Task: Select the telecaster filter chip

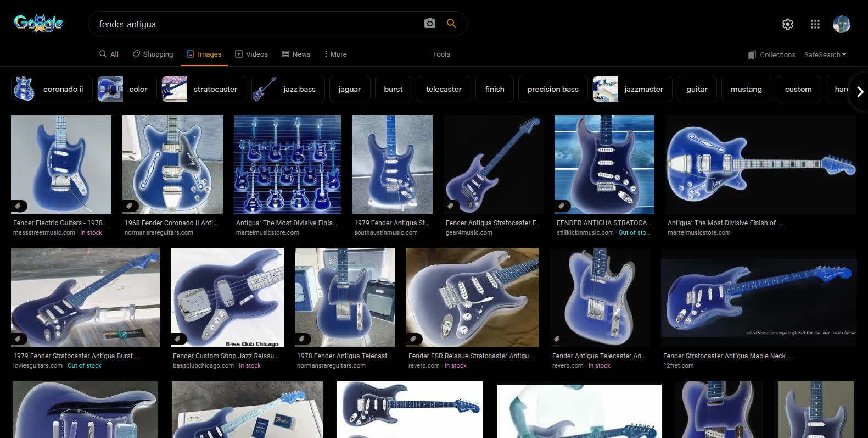Action: pyautogui.click(x=444, y=89)
